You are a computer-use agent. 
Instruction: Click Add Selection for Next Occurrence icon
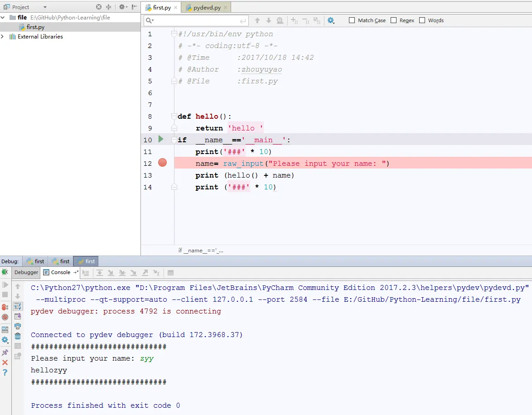point(294,21)
